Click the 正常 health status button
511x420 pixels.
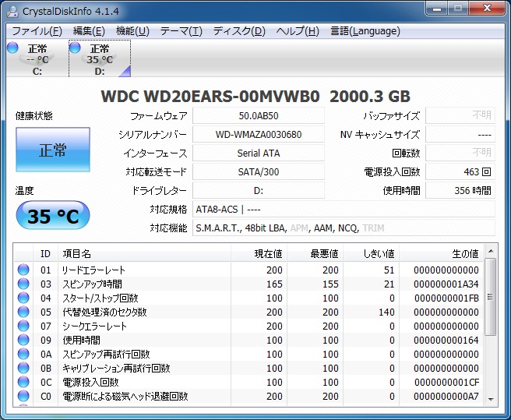pyautogui.click(x=53, y=150)
